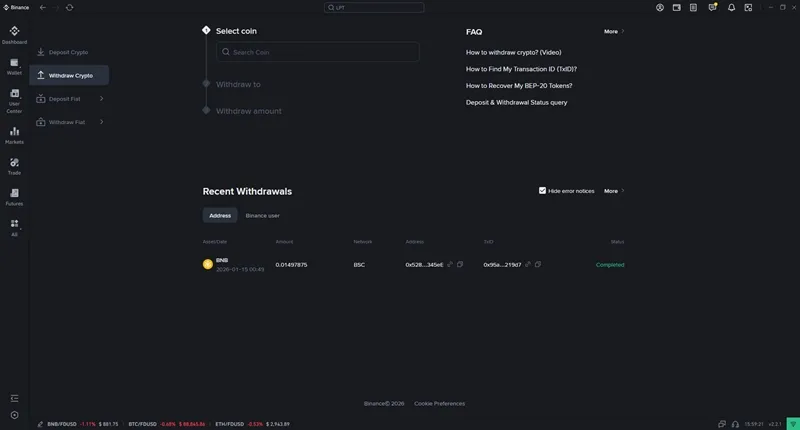The image size is (800, 430).
Task: Open the Trade section icon
Action: (x=14, y=165)
